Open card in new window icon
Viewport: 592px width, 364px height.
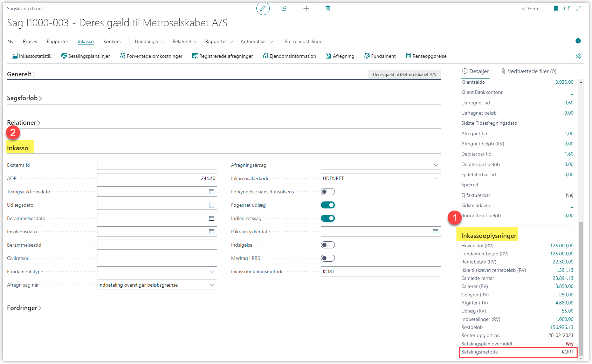(567, 8)
